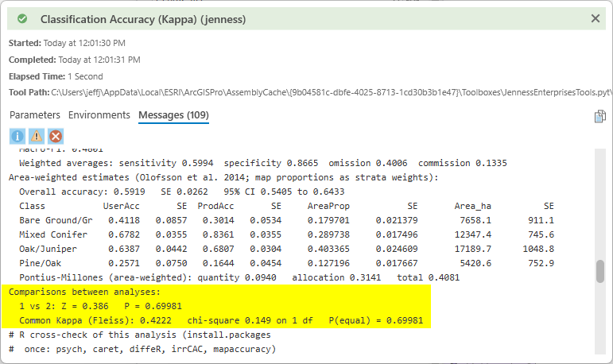
Task: Click the psych, caret, diffeR packages line
Action: tap(142, 349)
